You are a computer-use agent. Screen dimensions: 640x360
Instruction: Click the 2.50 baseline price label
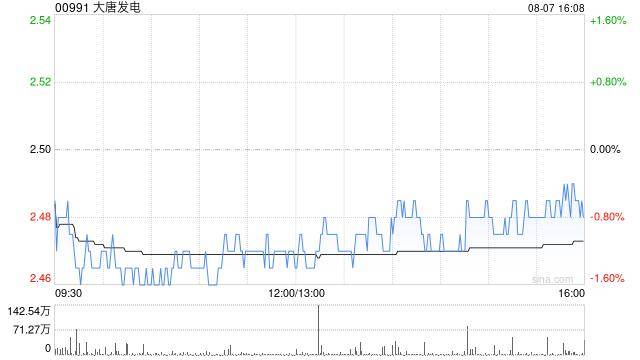click(x=40, y=149)
